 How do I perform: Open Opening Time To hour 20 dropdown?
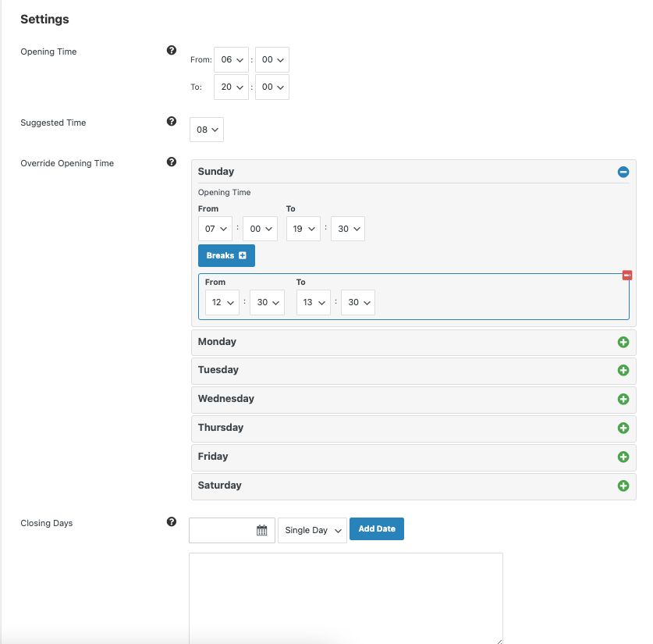tap(231, 87)
